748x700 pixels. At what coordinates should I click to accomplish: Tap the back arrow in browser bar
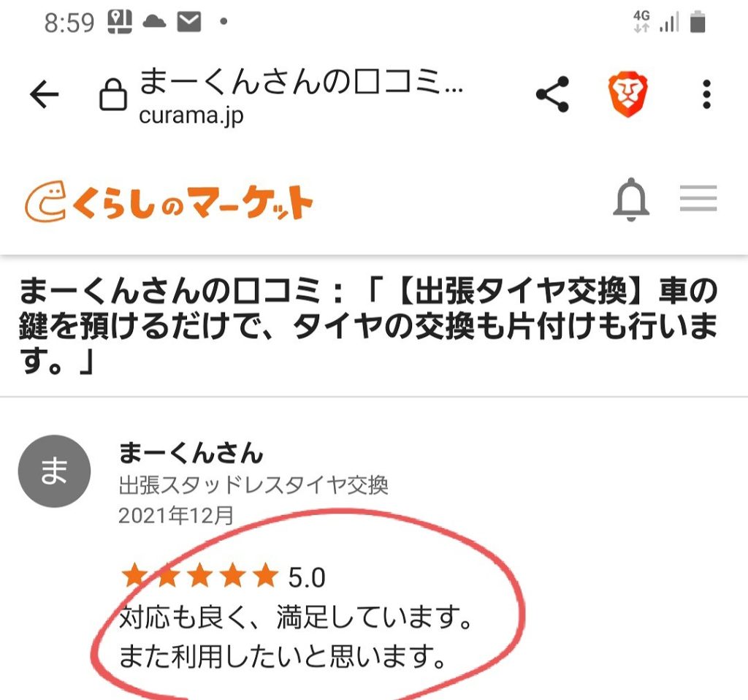coord(45,94)
